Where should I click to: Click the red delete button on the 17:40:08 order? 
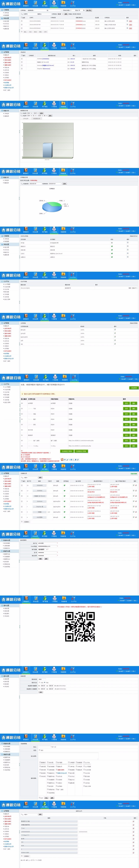(x=131, y=21)
